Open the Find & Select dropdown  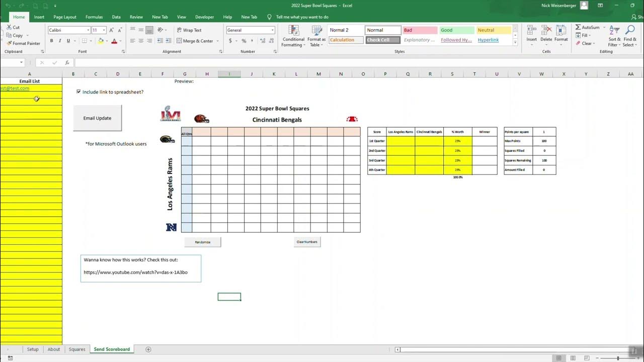pos(630,36)
